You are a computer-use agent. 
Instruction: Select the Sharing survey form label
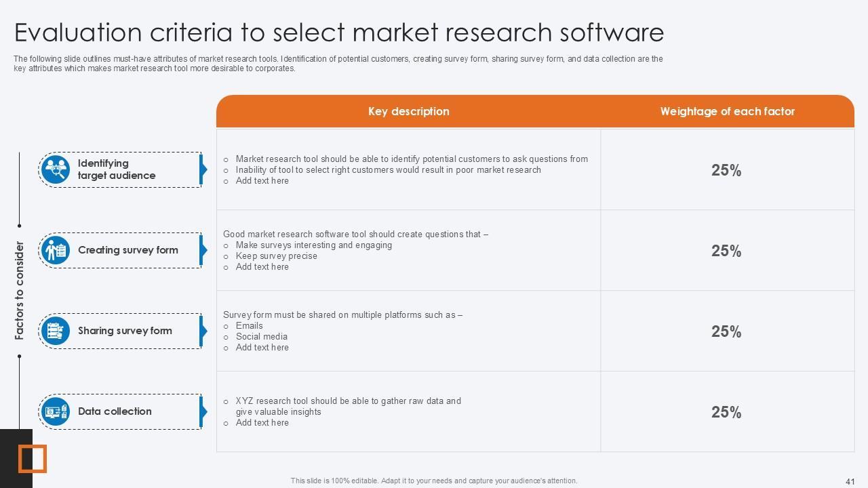tap(125, 331)
